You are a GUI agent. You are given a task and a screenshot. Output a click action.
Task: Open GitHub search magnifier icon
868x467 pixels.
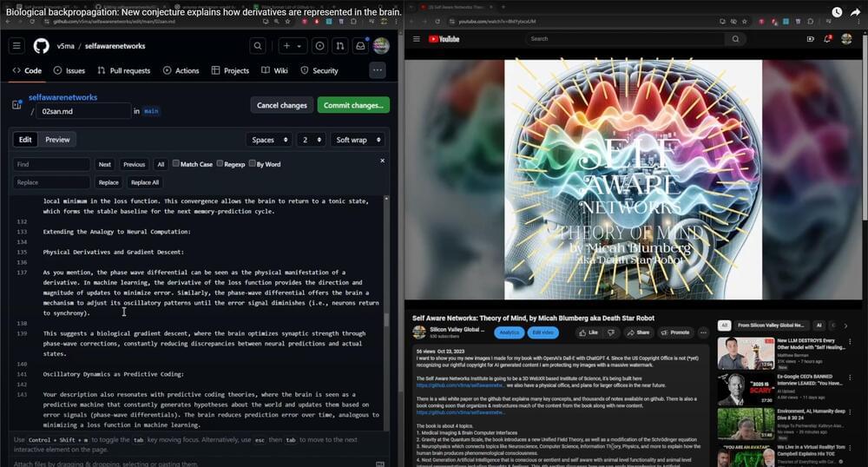point(258,46)
